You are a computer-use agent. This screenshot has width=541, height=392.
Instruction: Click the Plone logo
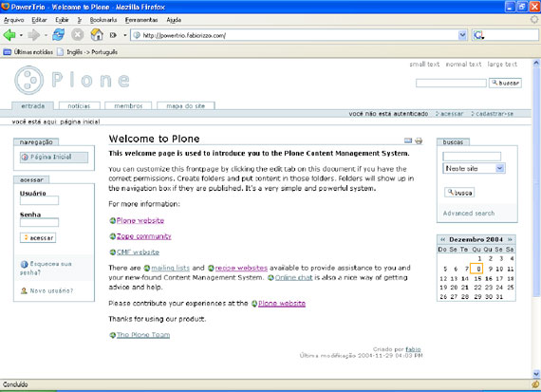72,80
